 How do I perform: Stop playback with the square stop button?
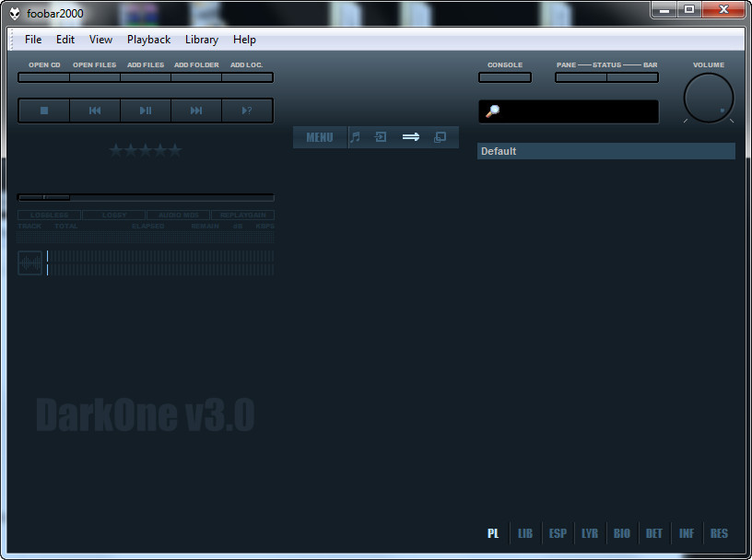click(x=44, y=111)
